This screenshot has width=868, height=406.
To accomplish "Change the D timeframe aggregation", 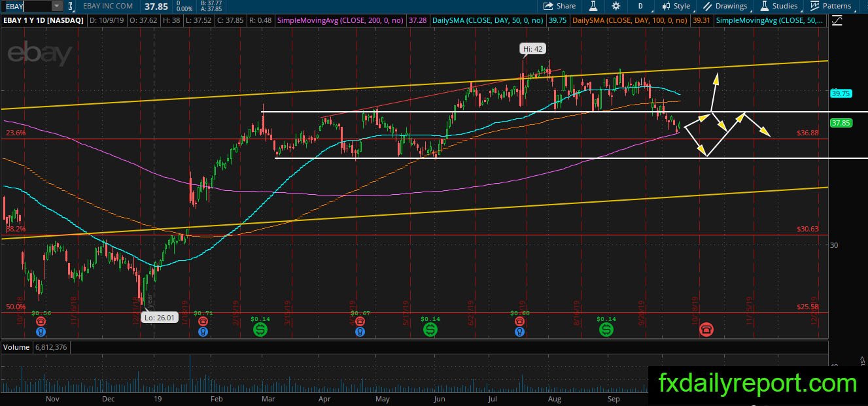I will pyautogui.click(x=640, y=6).
